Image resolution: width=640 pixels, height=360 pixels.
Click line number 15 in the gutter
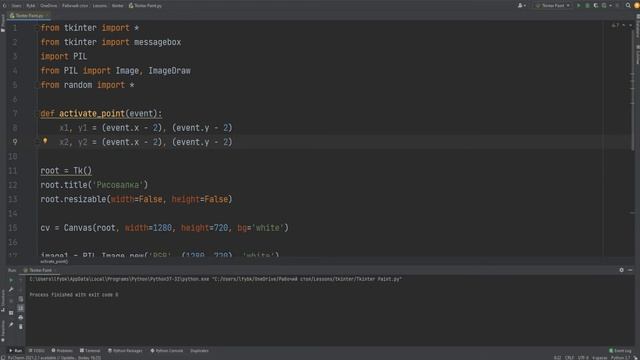(x=13, y=228)
